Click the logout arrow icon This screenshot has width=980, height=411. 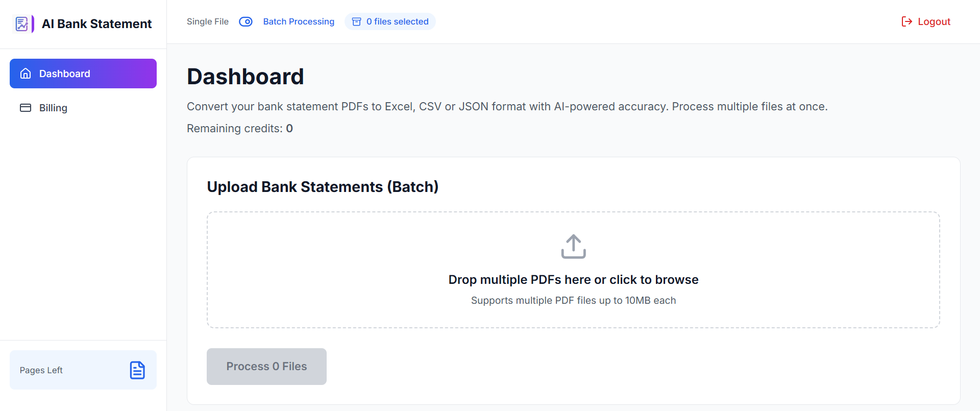(x=906, y=21)
